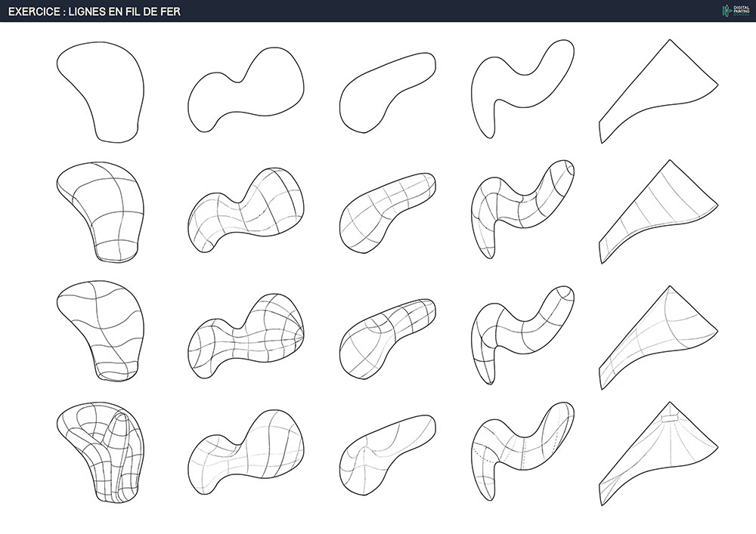Click the third-row peanut shape with dense grid

pos(246,336)
